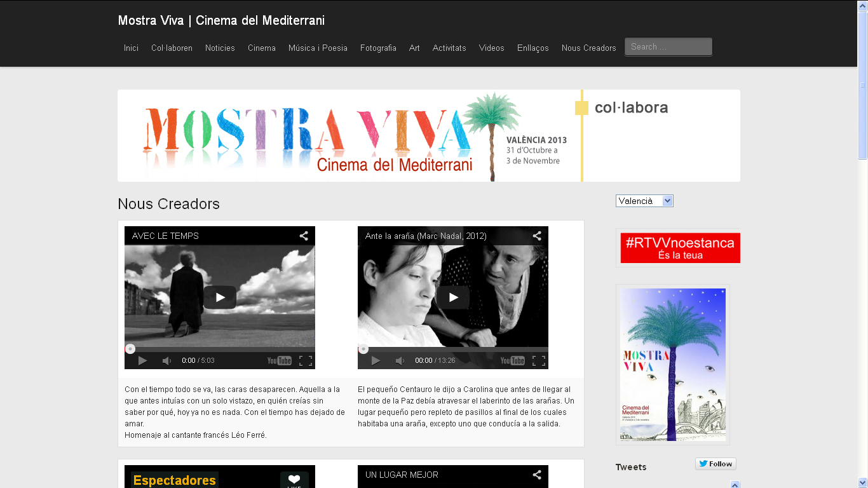Open the Activitats menu item
Screen dimensions: 868x488
point(449,48)
